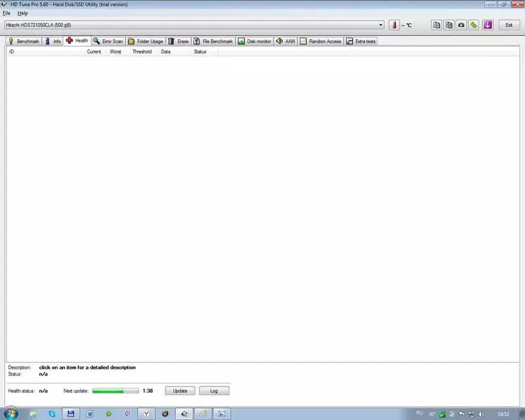Switch to the Random Access tab
525x420 pixels.
tap(321, 41)
